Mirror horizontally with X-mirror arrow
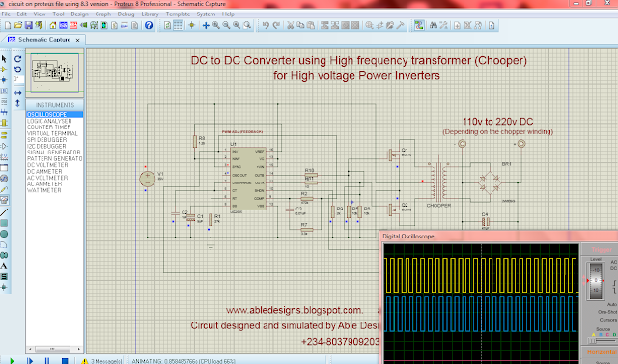618x364 pixels. click(17, 93)
